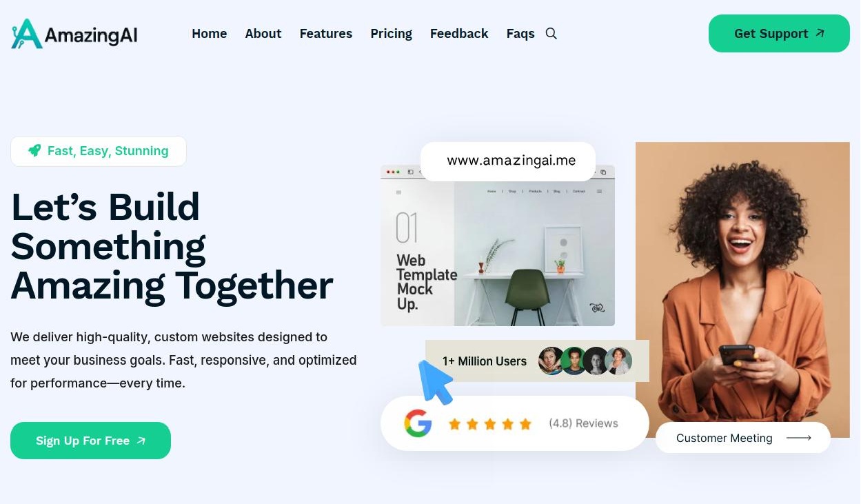View the Faqs page
Image resolution: width=861 pixels, height=504 pixels.
click(x=520, y=34)
